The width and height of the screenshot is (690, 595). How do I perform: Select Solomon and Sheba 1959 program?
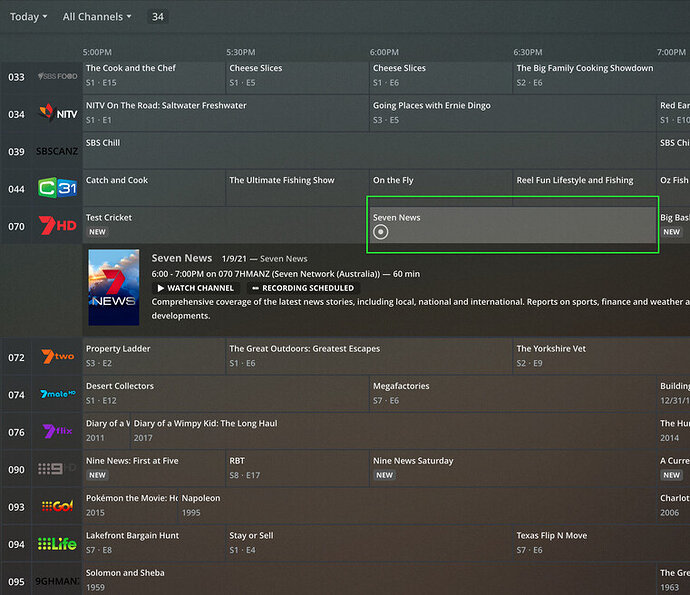pos(369,579)
